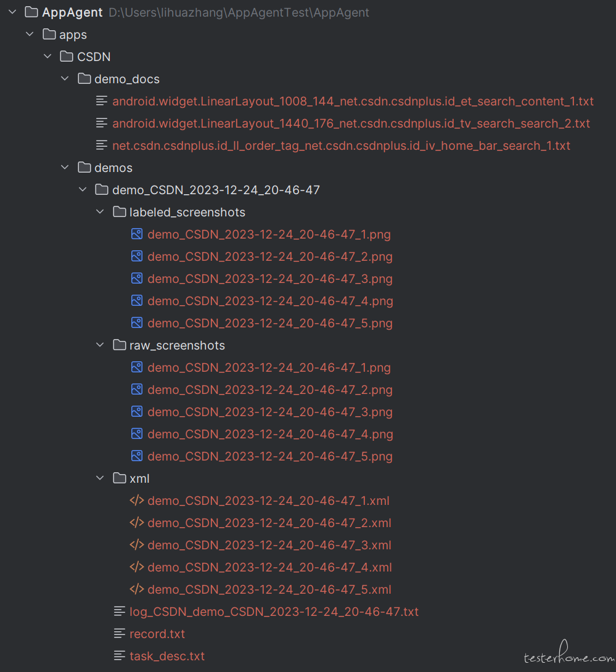Click image icon of raw_screenshots demo_CSDN_2023-12-24_20-46-47_3.png
616x672 pixels.
pyautogui.click(x=137, y=411)
